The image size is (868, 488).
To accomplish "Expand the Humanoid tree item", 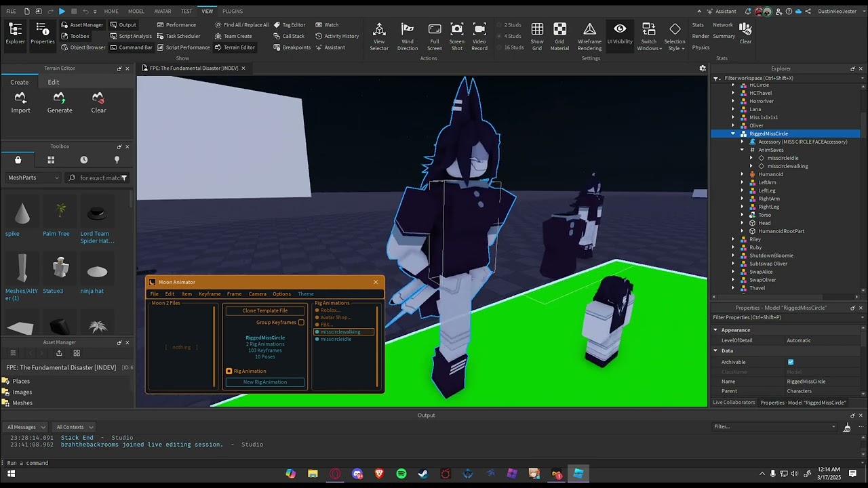I will point(743,174).
